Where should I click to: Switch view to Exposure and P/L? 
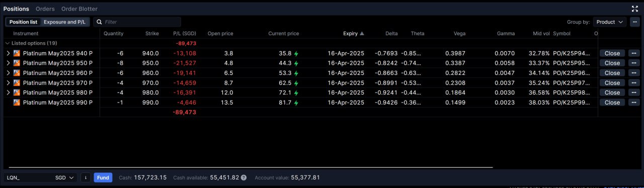[64, 22]
